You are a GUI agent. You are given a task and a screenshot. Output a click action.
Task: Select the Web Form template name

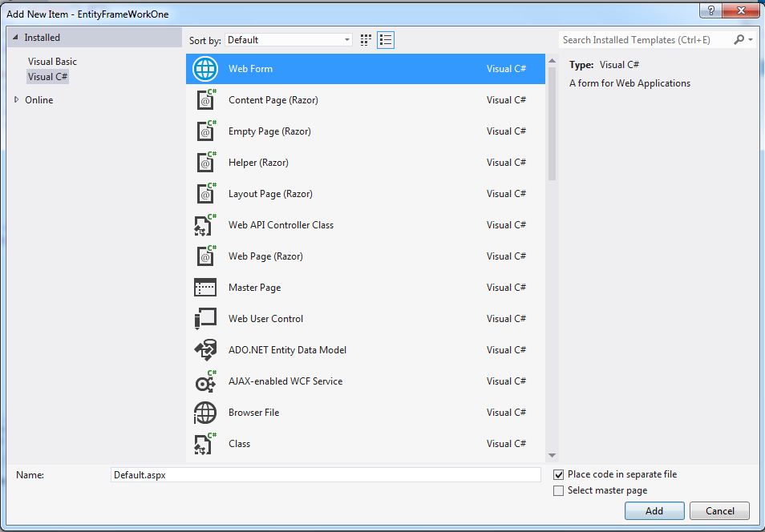[250, 69]
